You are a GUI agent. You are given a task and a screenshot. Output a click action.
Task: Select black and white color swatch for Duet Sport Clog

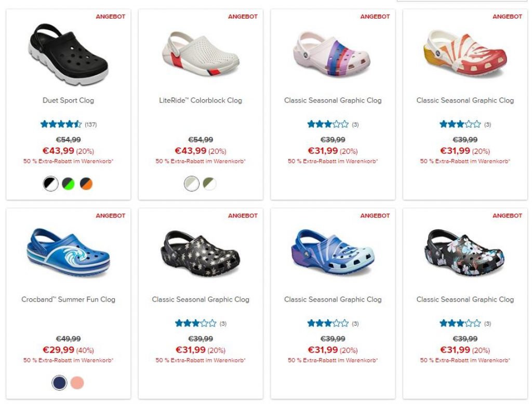click(50, 184)
